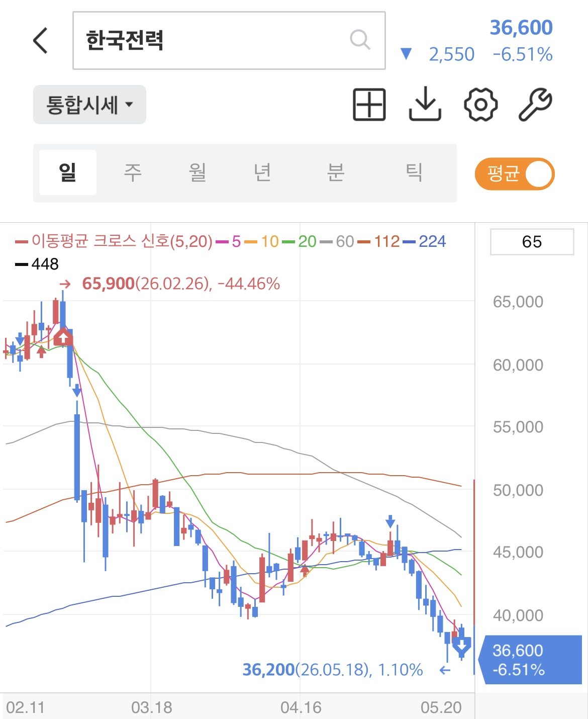This screenshot has height=719, width=588.
Task: Tap the current price 36,600 header
Action: point(521,27)
